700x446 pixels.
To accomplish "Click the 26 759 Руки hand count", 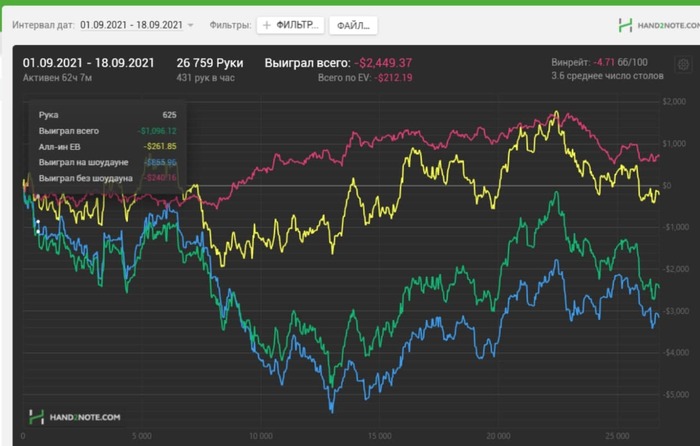I will (x=210, y=63).
